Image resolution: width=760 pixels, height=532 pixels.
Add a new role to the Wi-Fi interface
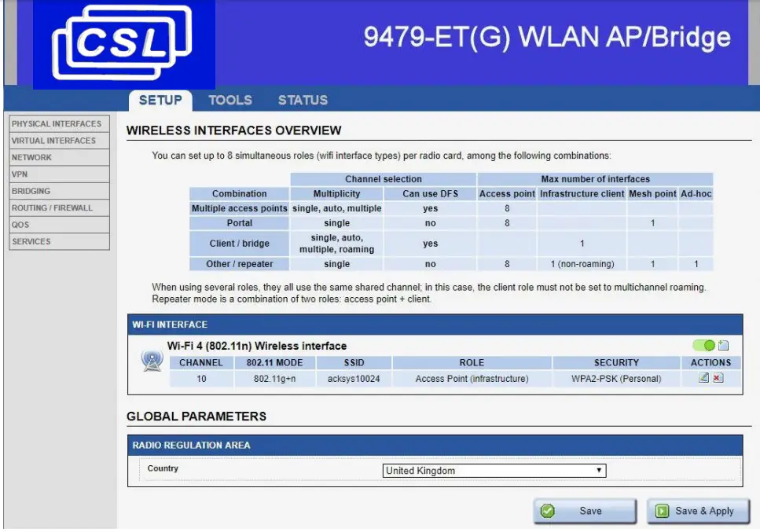pyautogui.click(x=724, y=345)
